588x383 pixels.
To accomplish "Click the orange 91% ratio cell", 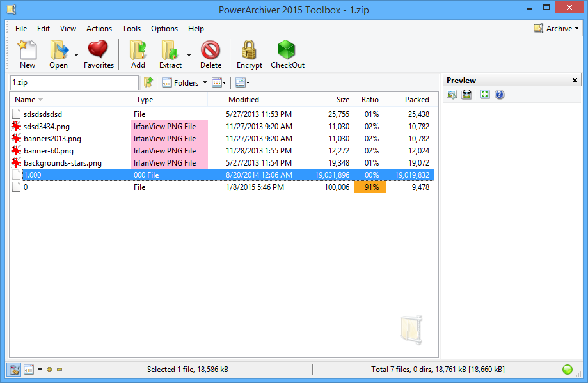I will 370,187.
